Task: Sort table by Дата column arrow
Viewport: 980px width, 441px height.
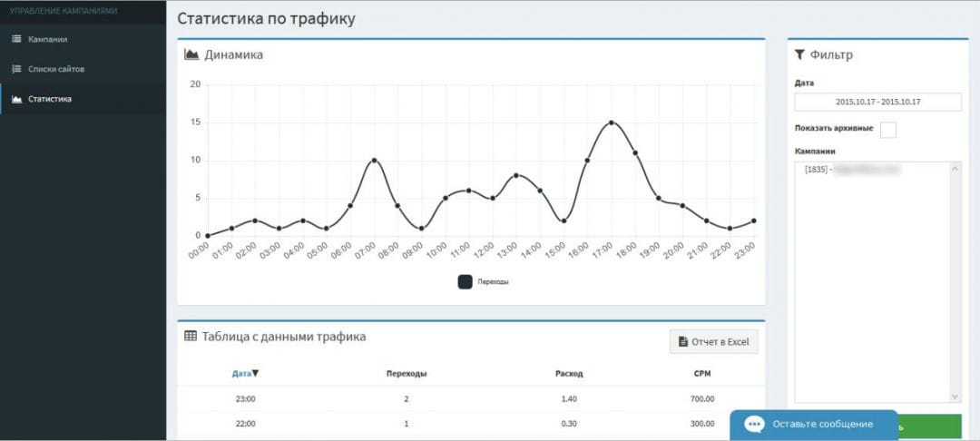Action: click(x=255, y=374)
